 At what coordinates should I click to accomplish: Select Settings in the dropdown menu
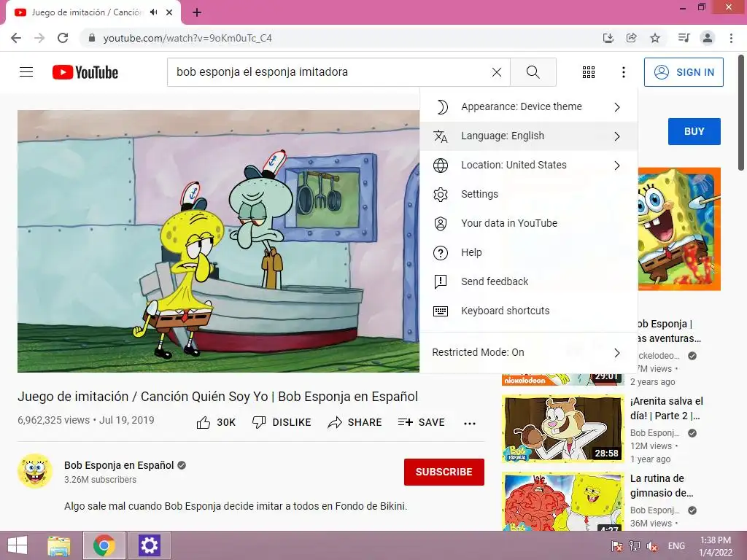tap(529, 194)
